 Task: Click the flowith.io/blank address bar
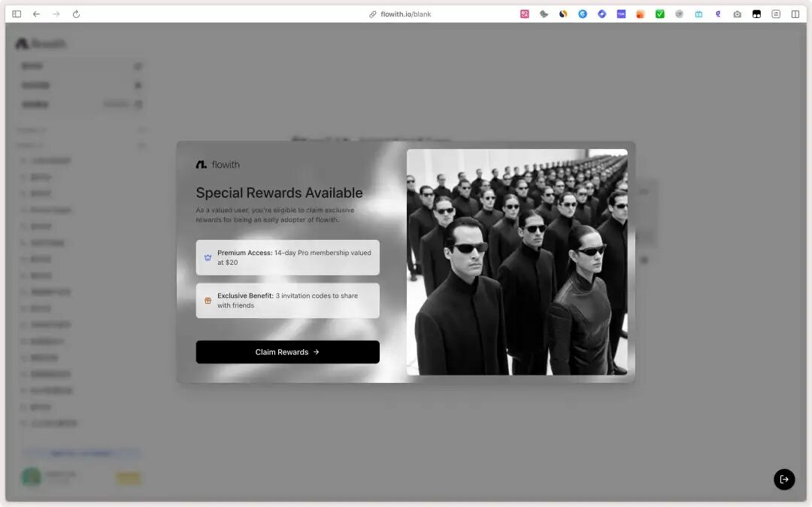coord(405,14)
